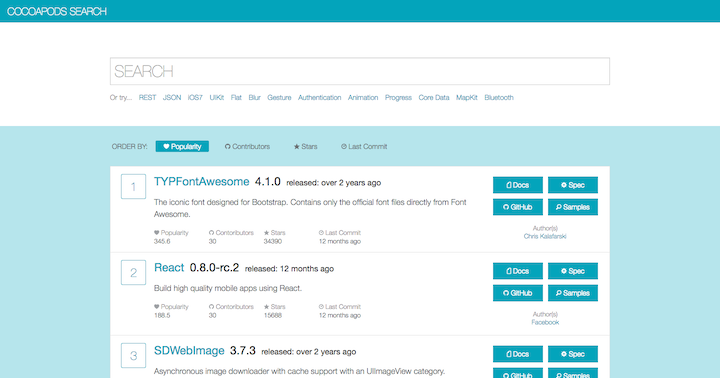Click rank number 1 box
This screenshot has height=378, width=720.
(x=133, y=186)
